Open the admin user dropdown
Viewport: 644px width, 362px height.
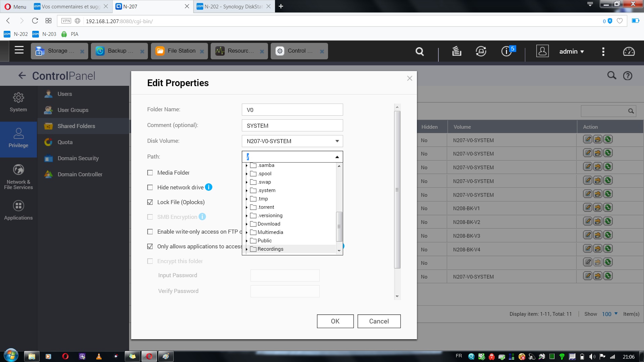(x=572, y=51)
